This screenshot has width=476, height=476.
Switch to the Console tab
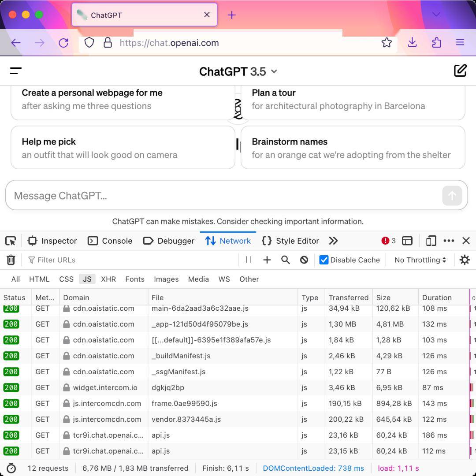click(110, 241)
